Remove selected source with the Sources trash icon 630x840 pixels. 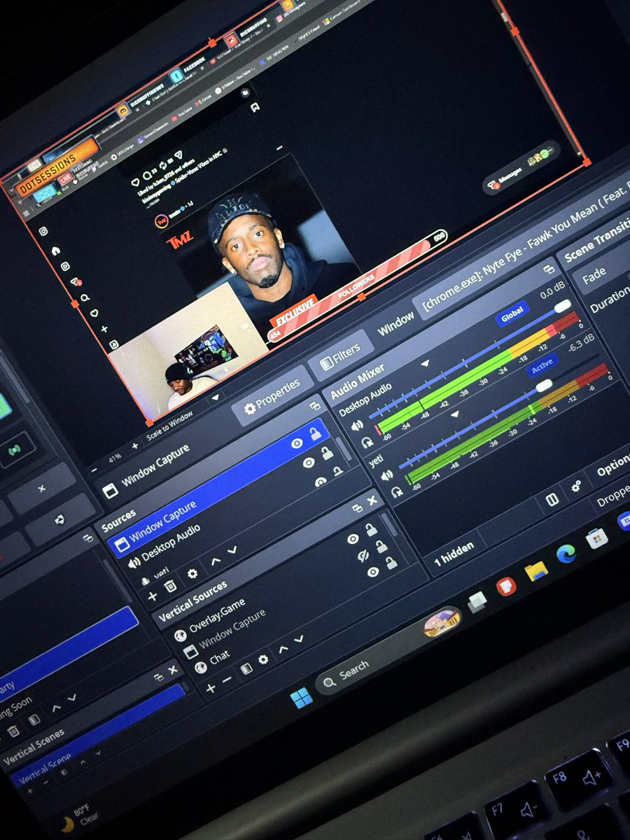click(170, 586)
